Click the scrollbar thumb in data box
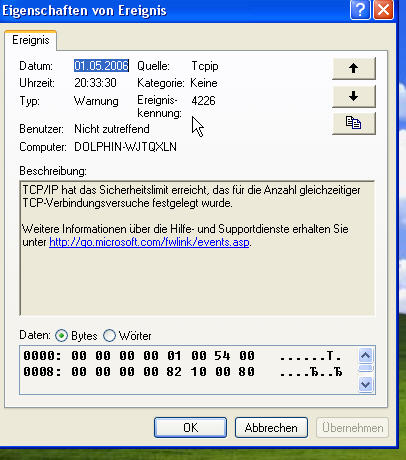Viewport: 406px width, 460px height. tap(366, 368)
